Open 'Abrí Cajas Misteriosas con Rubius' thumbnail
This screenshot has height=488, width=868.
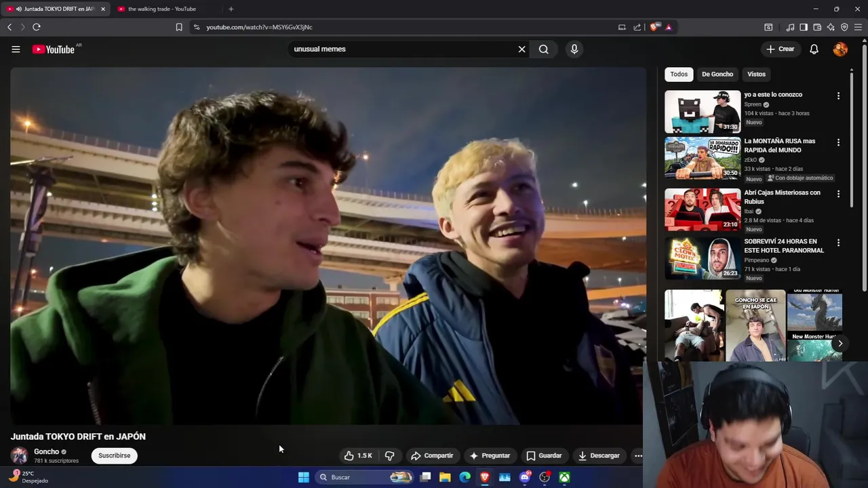pos(703,209)
